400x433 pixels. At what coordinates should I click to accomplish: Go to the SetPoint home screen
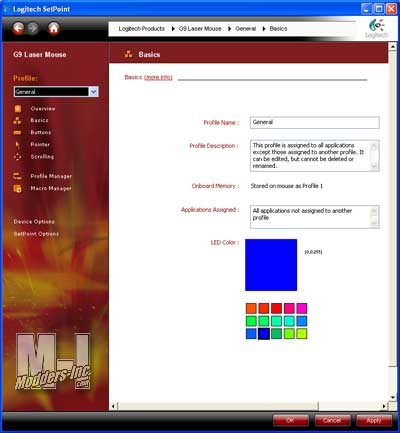(x=53, y=29)
